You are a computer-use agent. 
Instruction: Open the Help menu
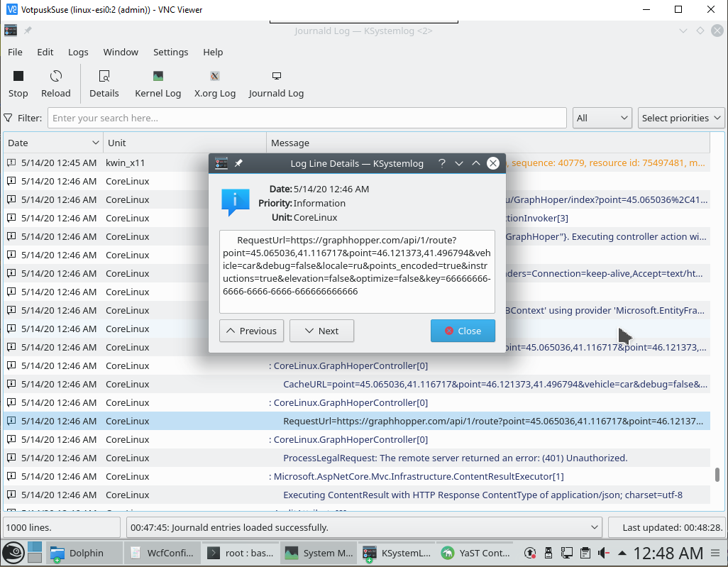click(213, 52)
